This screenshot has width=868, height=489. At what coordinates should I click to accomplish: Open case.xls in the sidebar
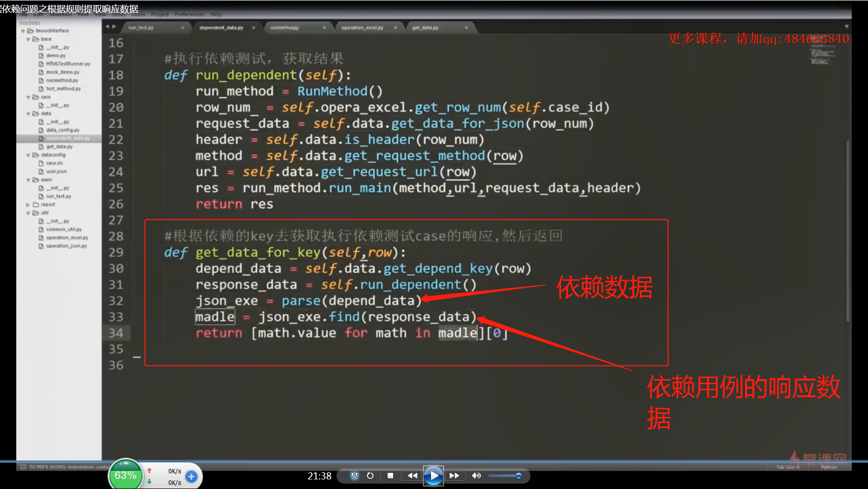click(x=54, y=163)
